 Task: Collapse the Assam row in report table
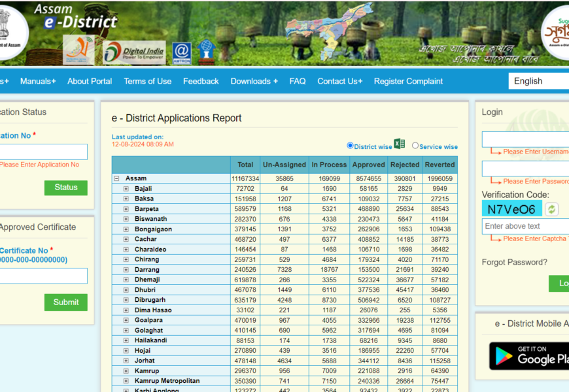[x=116, y=178]
